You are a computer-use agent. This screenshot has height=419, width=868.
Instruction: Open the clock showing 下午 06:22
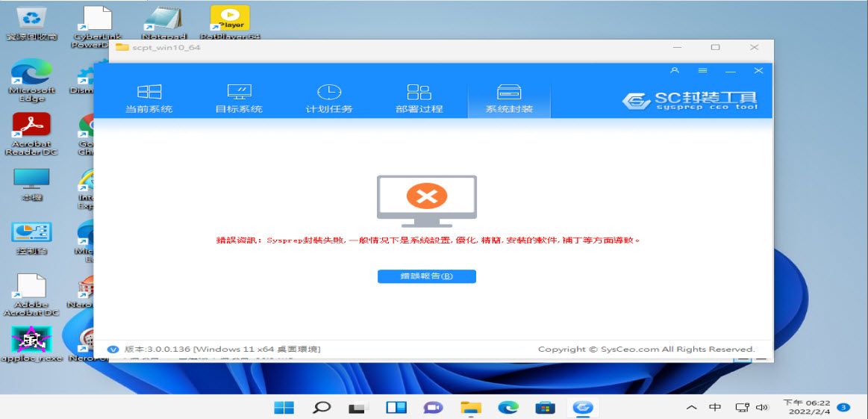click(x=807, y=408)
